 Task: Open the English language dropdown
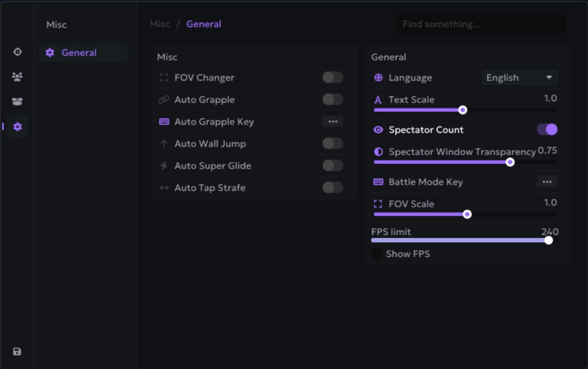pyautogui.click(x=519, y=78)
